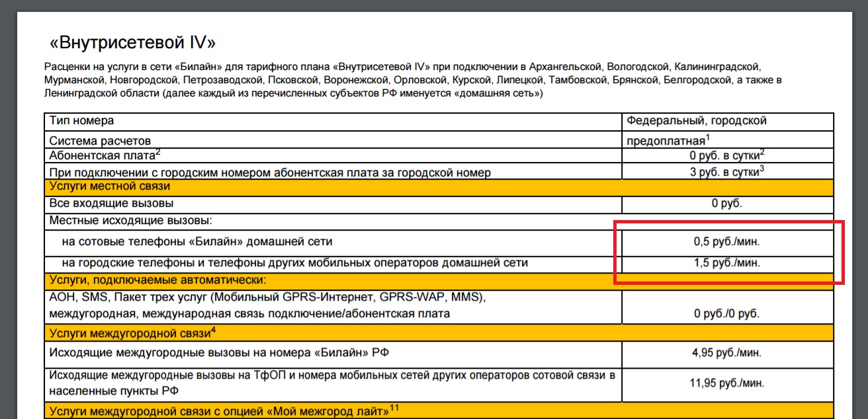
Task: Select the 'Расценки на услуги в сети' paragraph
Action: coord(413,80)
